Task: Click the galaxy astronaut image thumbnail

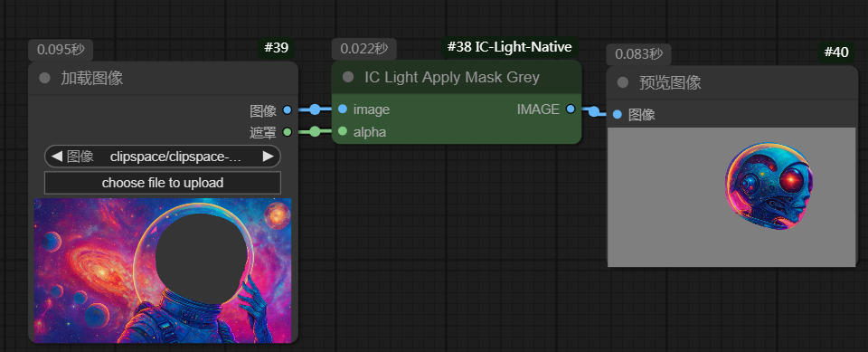Action: tap(163, 271)
